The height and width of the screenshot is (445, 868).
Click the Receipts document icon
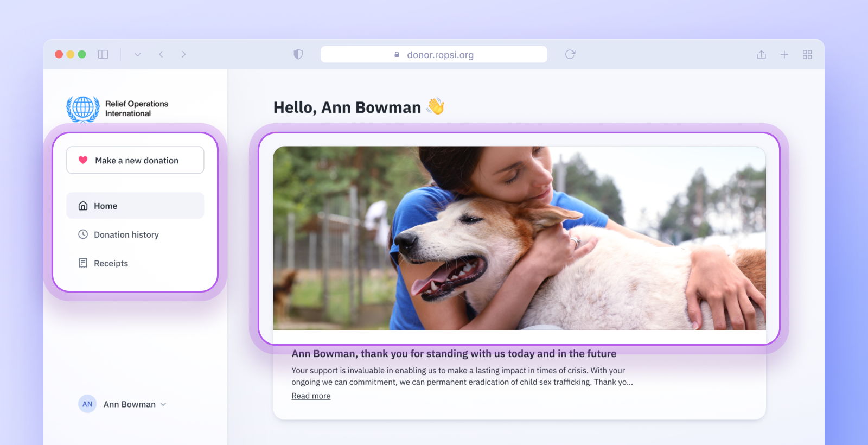coord(83,263)
